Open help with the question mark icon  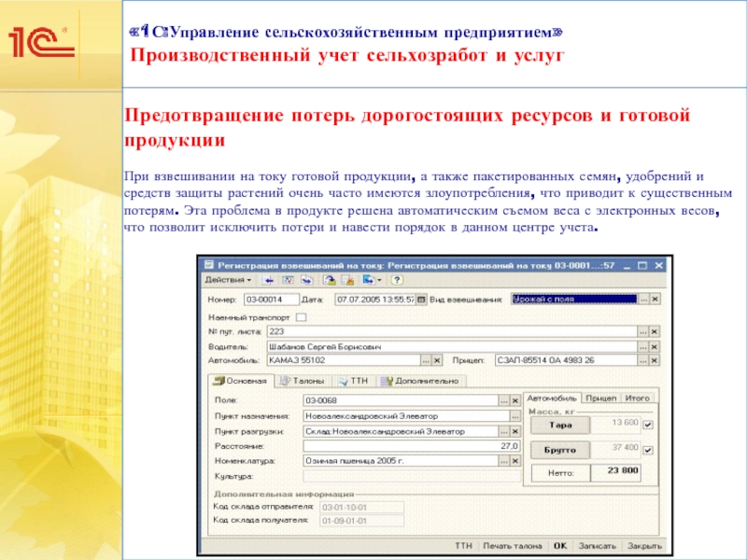397,280
